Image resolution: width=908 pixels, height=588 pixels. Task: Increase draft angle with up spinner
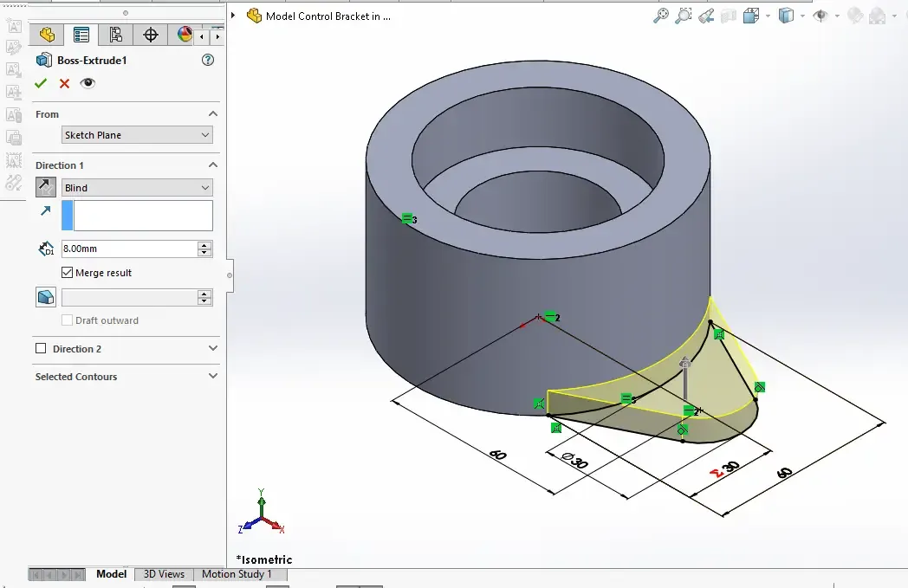(x=204, y=294)
